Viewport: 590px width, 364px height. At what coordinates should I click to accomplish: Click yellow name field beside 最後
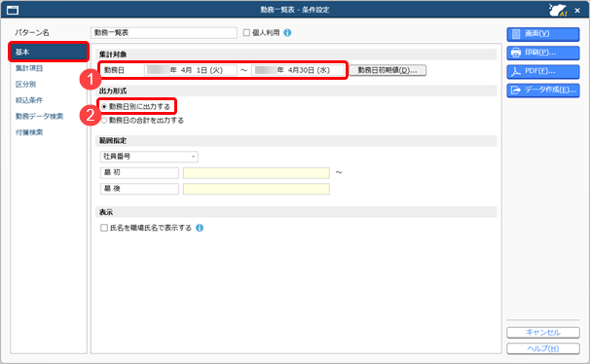tap(256, 189)
